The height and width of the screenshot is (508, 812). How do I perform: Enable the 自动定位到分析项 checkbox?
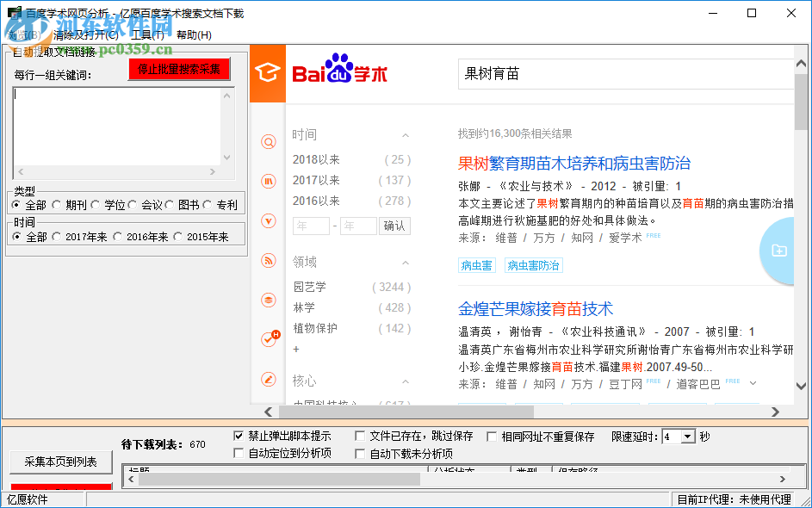coord(239,452)
